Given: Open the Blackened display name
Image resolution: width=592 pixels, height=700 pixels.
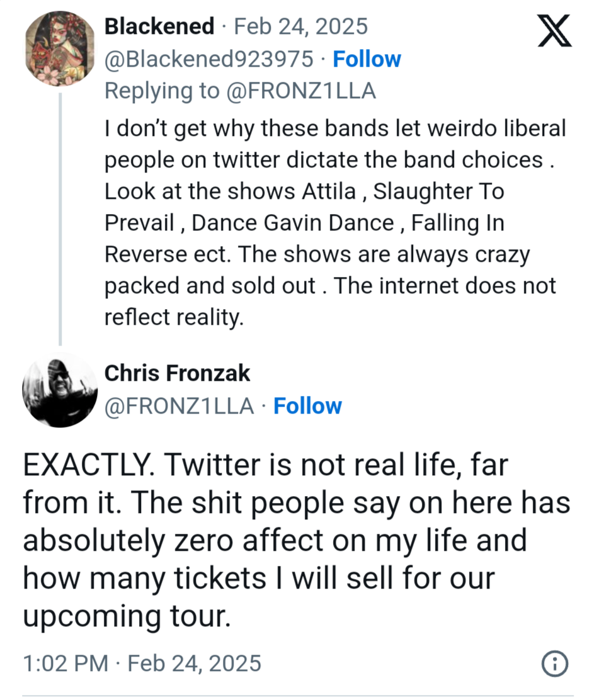Looking at the screenshot, I should [x=159, y=26].
